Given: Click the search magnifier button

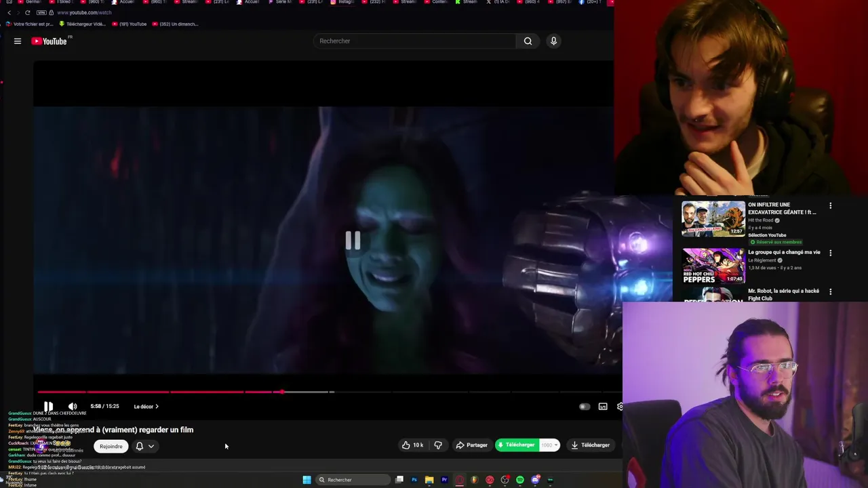Looking at the screenshot, I should 528,41.
